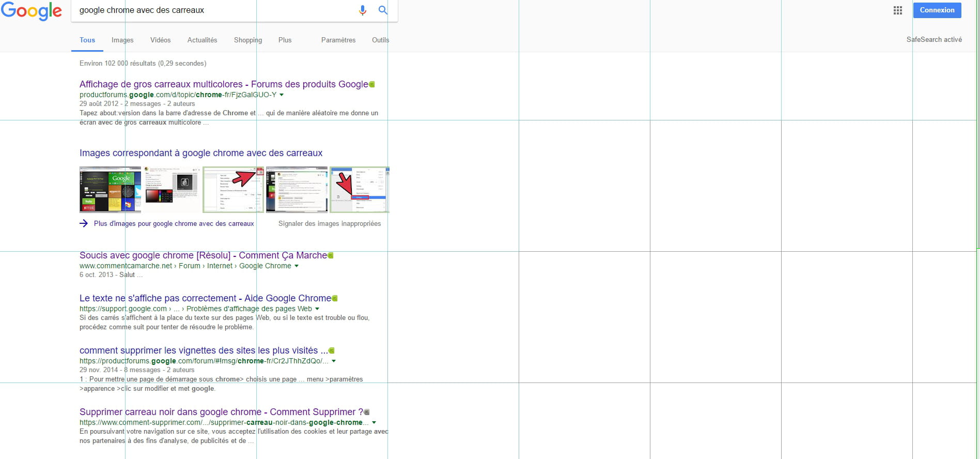
Task: Switch to the Vidéos tab
Action: click(x=160, y=40)
